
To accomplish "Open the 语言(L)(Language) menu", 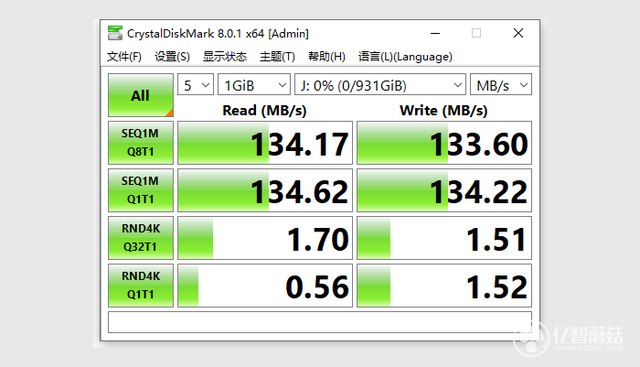I will point(405,56).
